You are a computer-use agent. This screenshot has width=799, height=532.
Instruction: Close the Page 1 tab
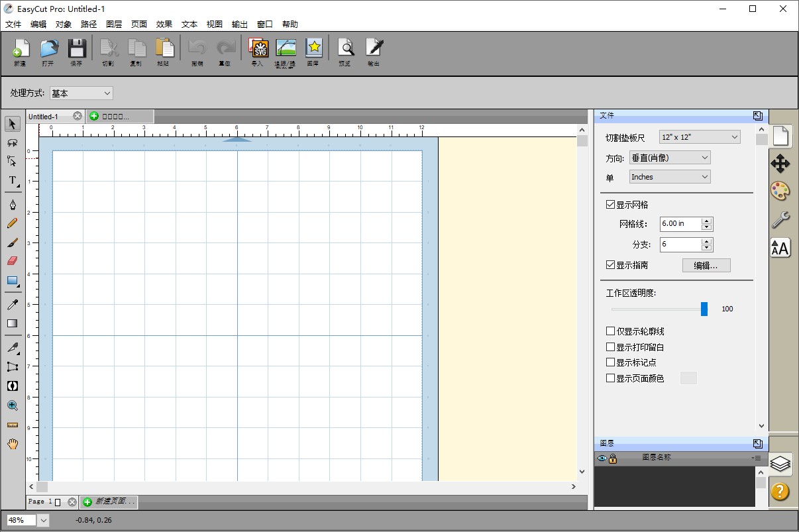(72, 502)
